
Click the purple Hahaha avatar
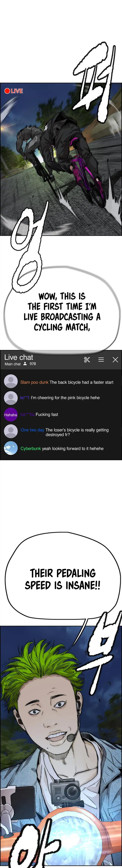click(x=11, y=415)
